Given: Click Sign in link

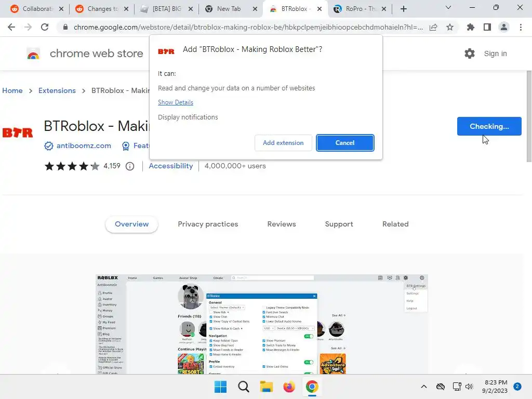Looking at the screenshot, I should [x=495, y=54].
